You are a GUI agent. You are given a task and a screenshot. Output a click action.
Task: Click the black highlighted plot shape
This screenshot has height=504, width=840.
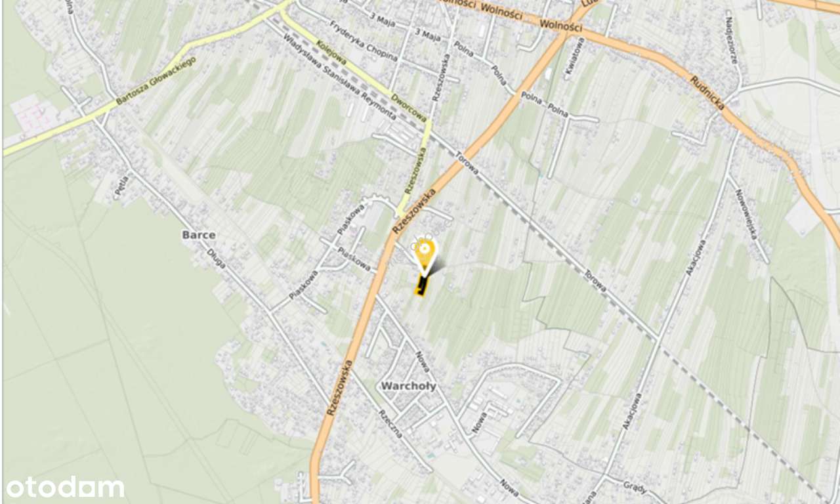click(421, 285)
